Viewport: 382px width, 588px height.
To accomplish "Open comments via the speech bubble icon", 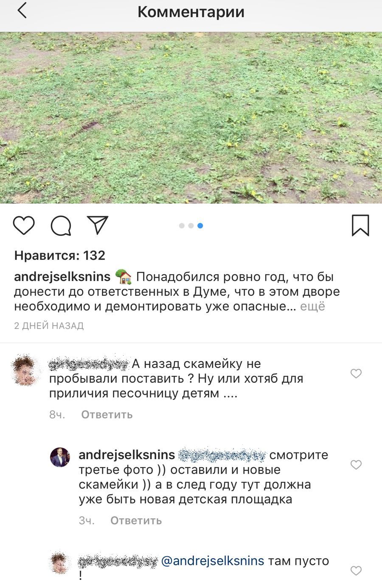I will (x=61, y=225).
